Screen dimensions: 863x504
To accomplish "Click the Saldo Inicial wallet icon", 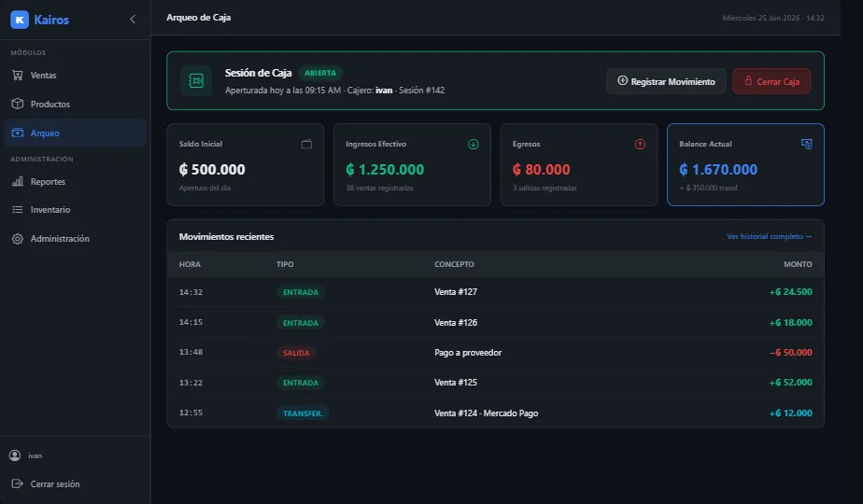I will click(306, 144).
